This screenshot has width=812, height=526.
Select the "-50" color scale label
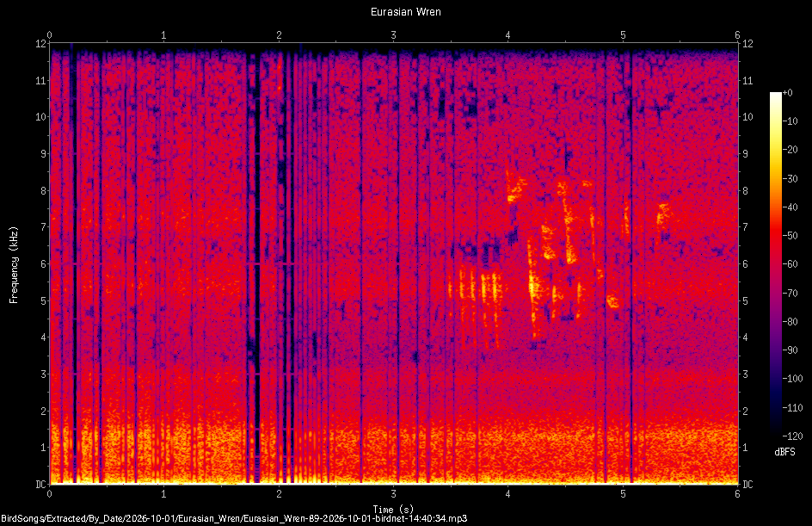pyautogui.click(x=790, y=236)
